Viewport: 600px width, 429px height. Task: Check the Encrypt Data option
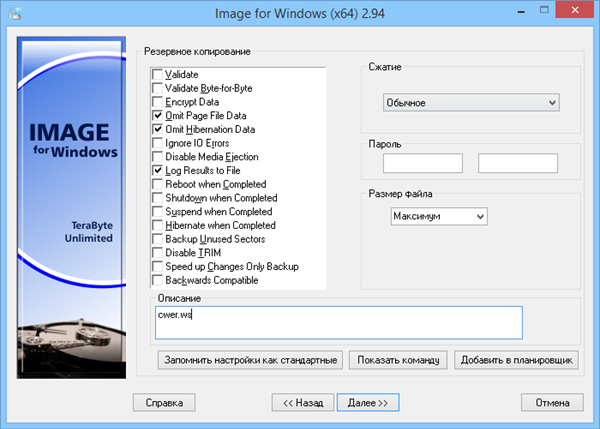[x=157, y=103]
